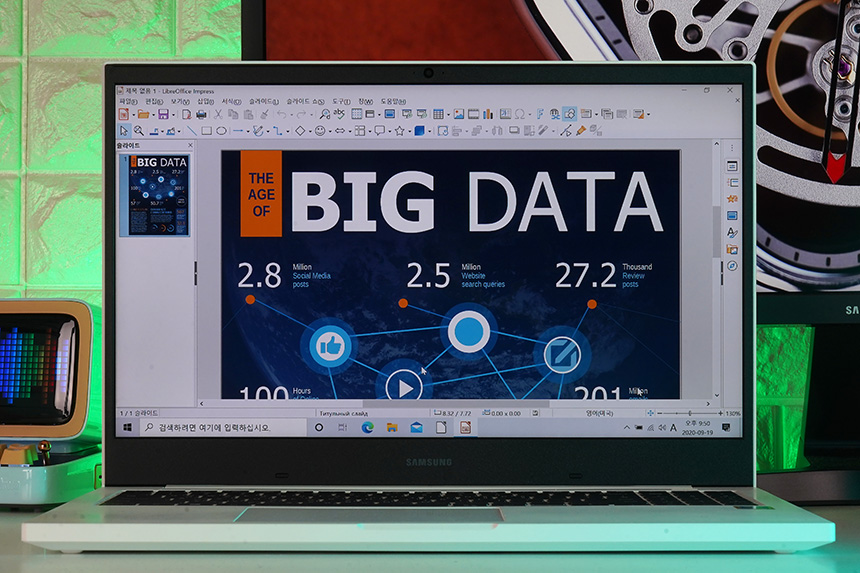
Task: Click the Redo arrow icon
Action: (301, 114)
